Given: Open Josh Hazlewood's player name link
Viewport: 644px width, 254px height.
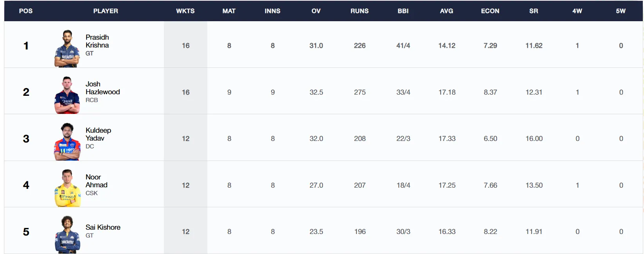Looking at the screenshot, I should click(x=103, y=88).
